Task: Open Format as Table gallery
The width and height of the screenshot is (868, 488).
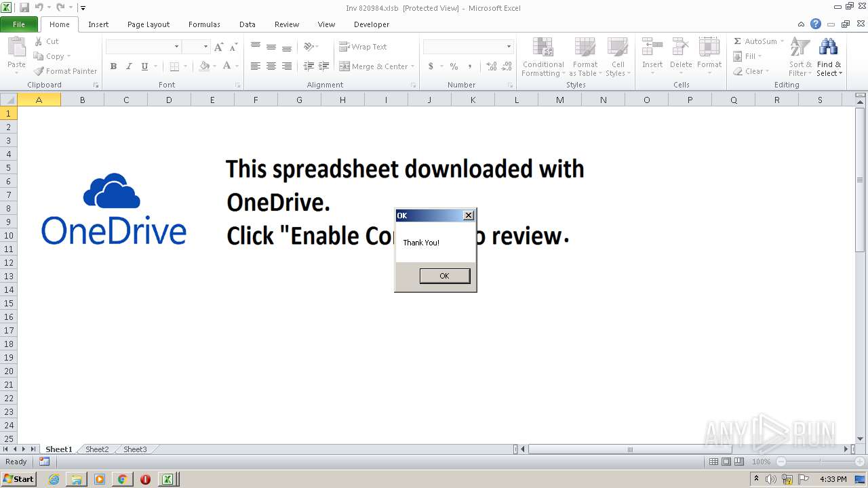Action: coord(585,57)
